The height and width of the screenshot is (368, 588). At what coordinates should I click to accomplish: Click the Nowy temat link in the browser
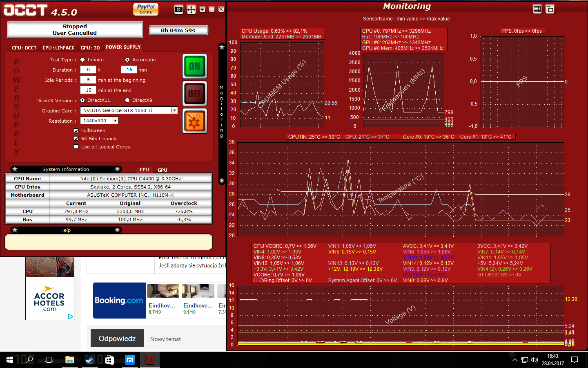tap(165, 339)
